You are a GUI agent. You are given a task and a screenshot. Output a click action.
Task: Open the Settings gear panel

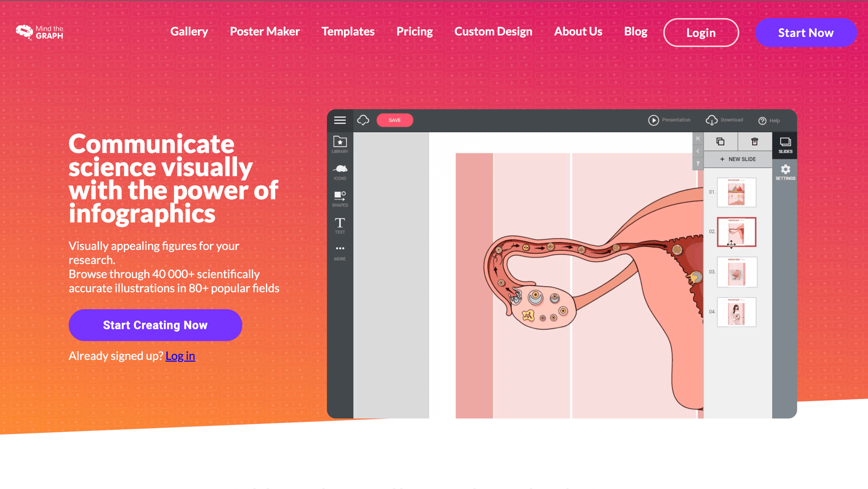[x=785, y=171]
